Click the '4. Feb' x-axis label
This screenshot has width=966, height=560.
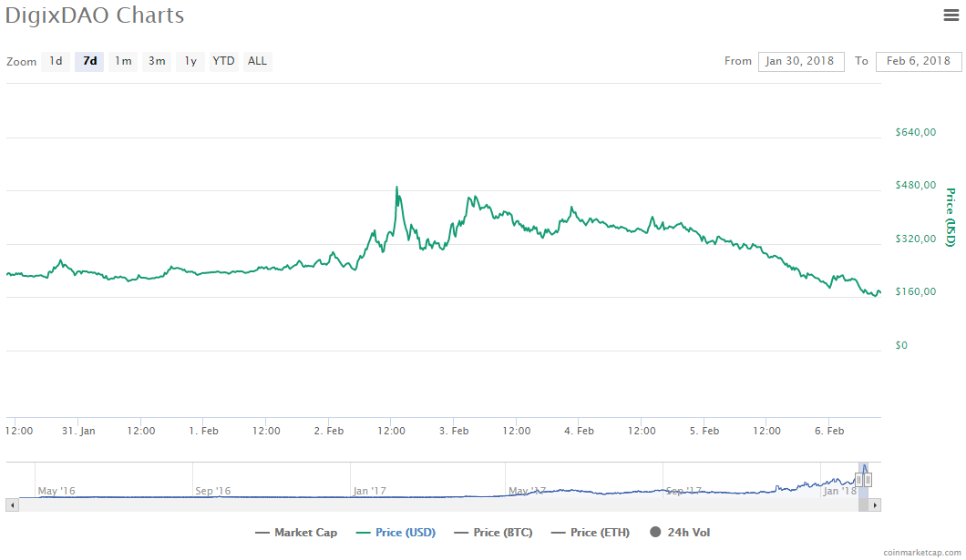pos(579,431)
